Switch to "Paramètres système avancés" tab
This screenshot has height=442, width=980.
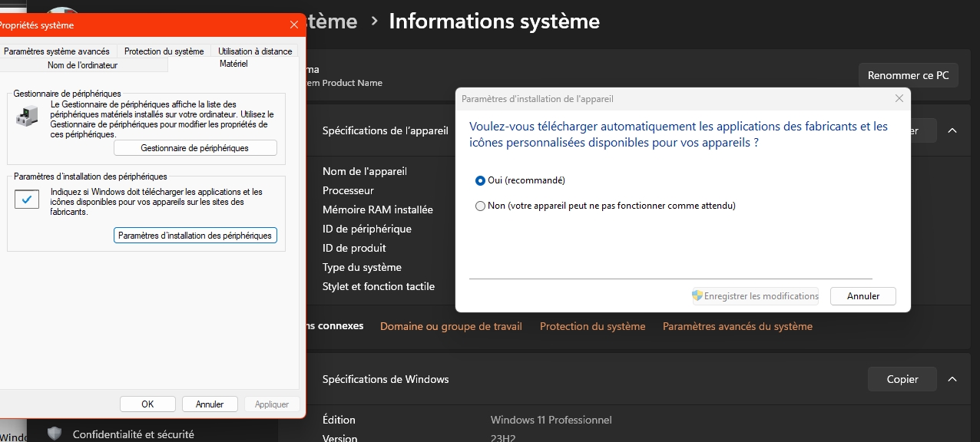57,51
